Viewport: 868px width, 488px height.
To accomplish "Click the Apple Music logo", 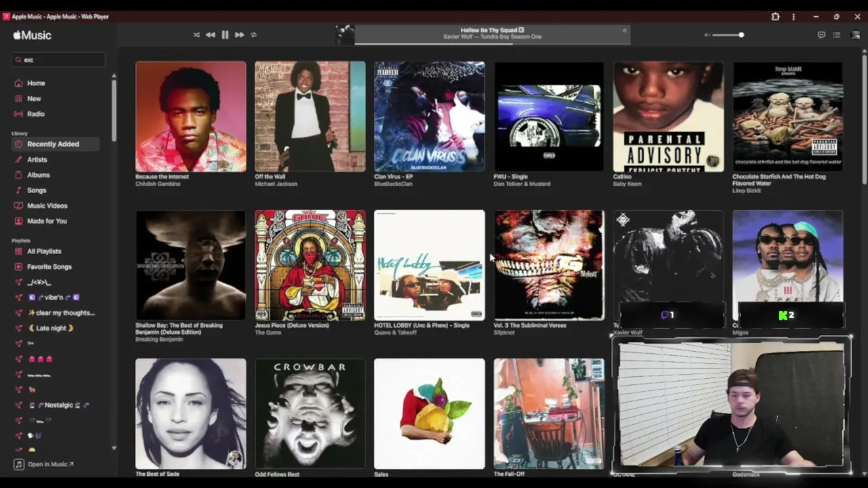I will click(32, 35).
